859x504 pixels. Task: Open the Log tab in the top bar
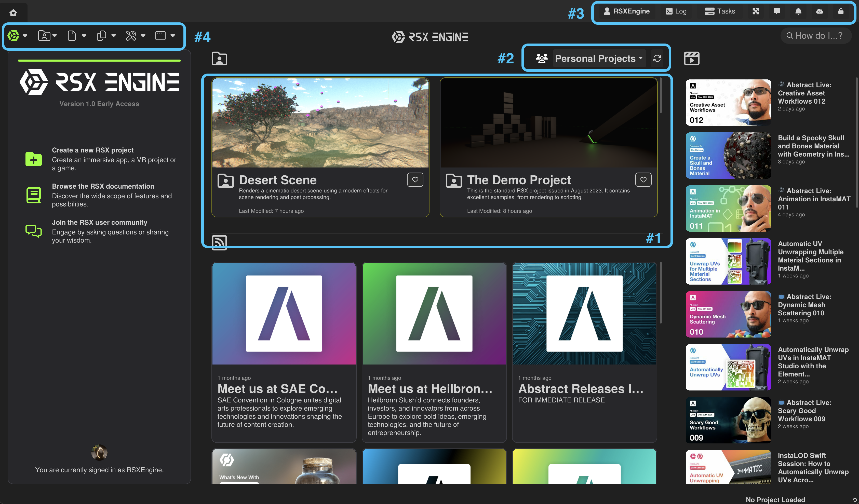tap(676, 11)
